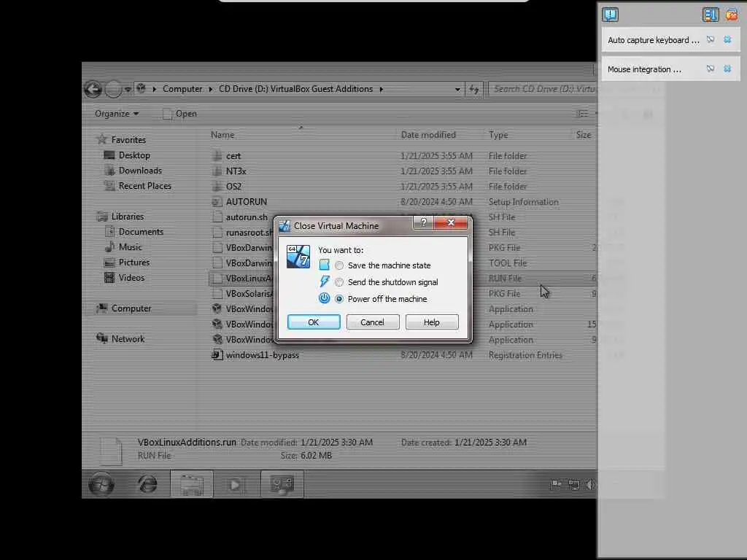Forbid the Mouse integration notification
The width and height of the screenshot is (747, 560).
(x=711, y=69)
